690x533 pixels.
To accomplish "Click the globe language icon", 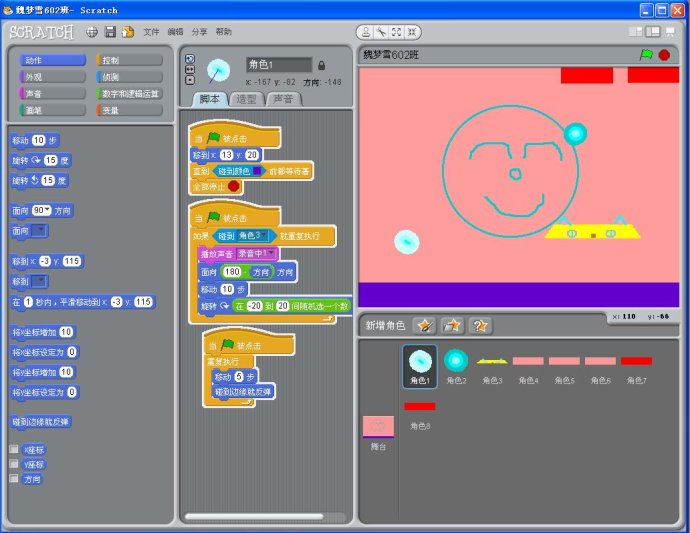I will [92, 32].
